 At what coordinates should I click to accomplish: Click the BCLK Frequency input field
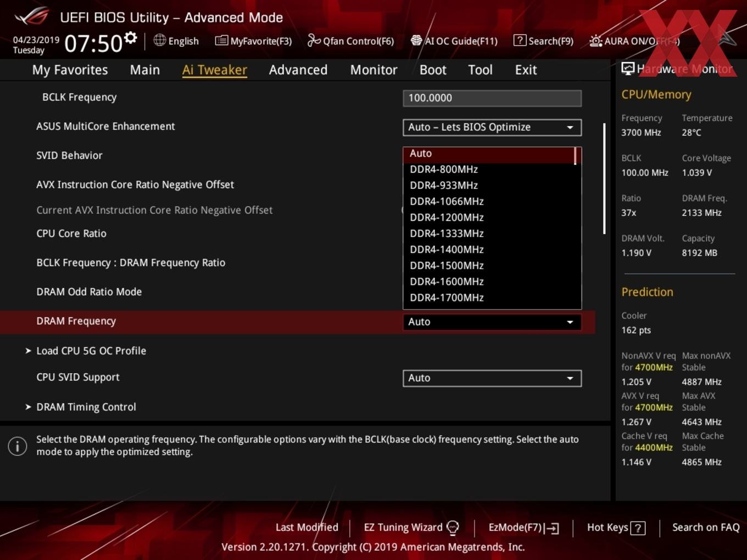click(492, 98)
